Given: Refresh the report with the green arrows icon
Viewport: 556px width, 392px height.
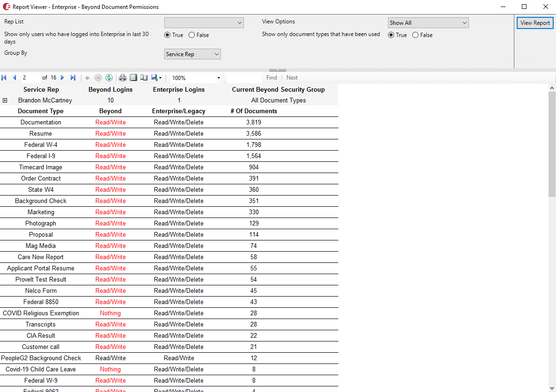Looking at the screenshot, I should (109, 78).
